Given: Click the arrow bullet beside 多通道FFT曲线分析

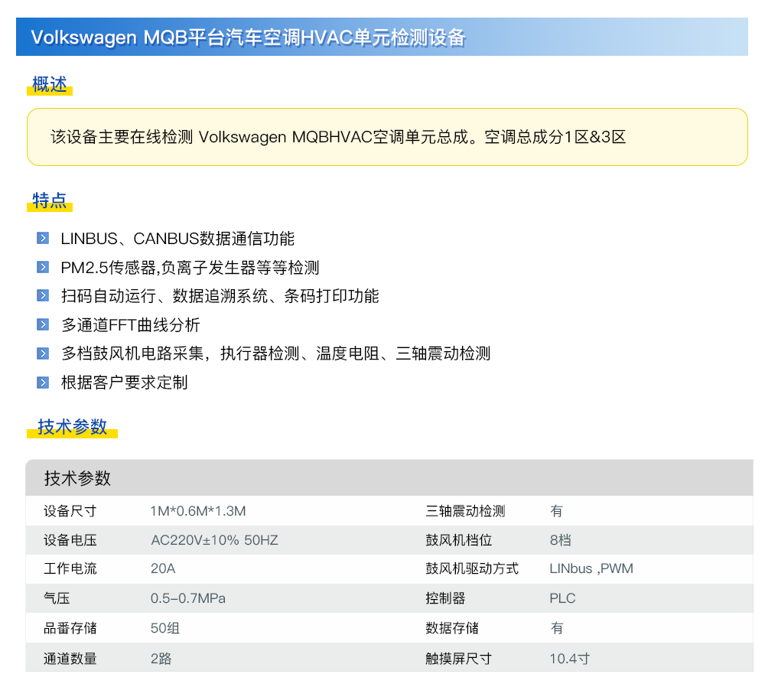Looking at the screenshot, I should pos(43,325).
